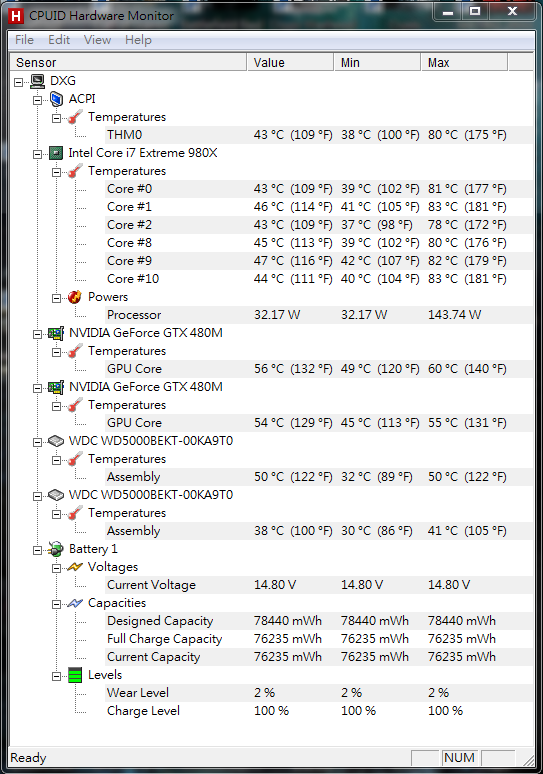The width and height of the screenshot is (543, 774).
Task: Open the Help menu
Action: click(x=138, y=40)
